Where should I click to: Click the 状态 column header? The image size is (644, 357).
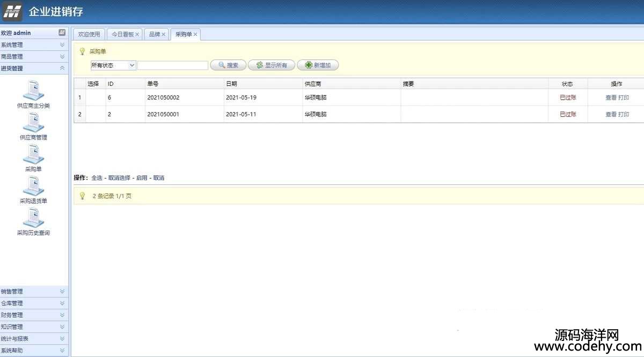point(568,84)
